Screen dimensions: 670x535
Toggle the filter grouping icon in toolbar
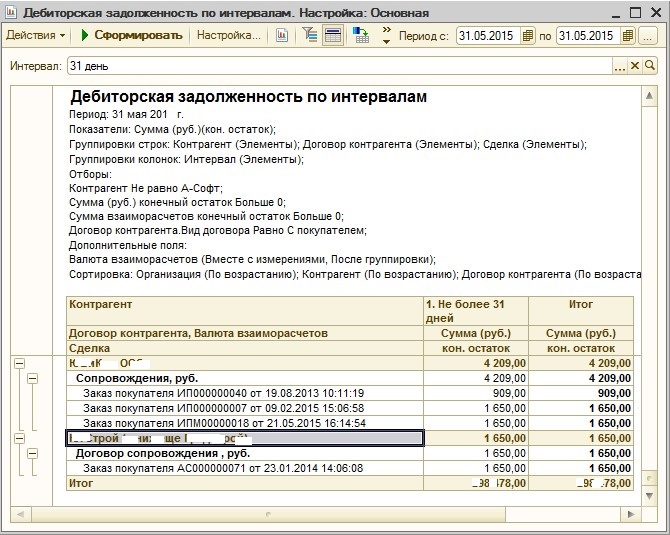(310, 35)
